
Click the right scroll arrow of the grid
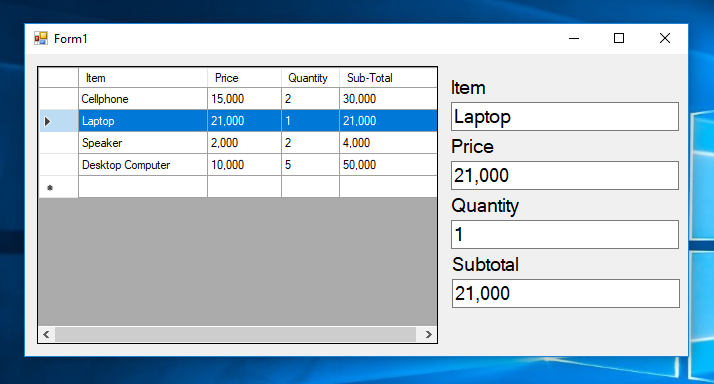coord(428,334)
